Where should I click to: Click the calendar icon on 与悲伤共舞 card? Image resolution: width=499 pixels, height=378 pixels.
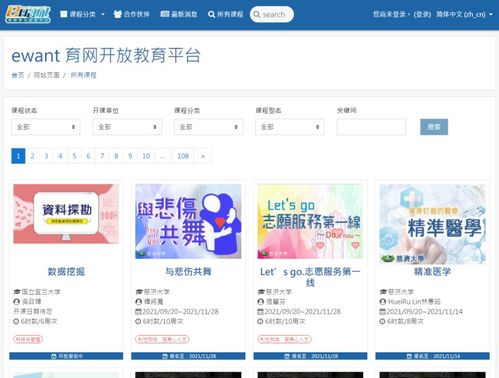(138, 311)
